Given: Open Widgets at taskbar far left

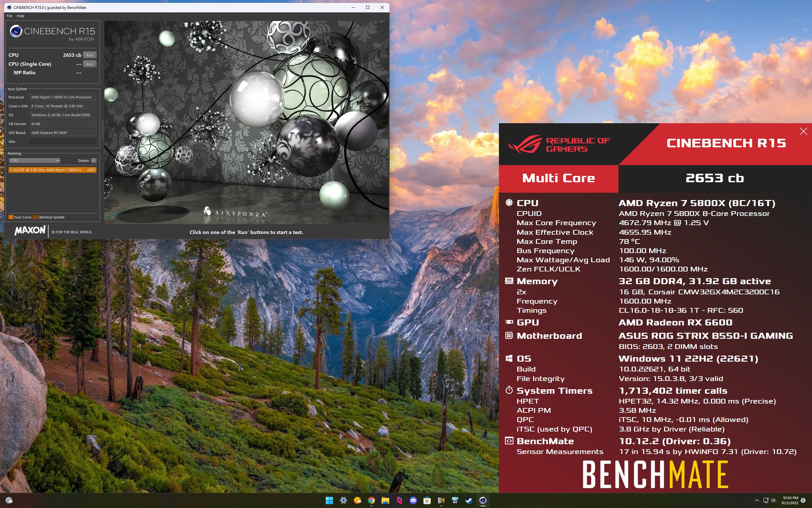Looking at the screenshot, I should 10,501.
